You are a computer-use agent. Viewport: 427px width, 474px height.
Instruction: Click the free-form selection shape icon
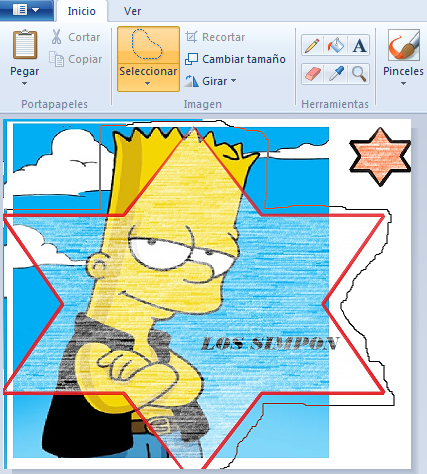148,45
